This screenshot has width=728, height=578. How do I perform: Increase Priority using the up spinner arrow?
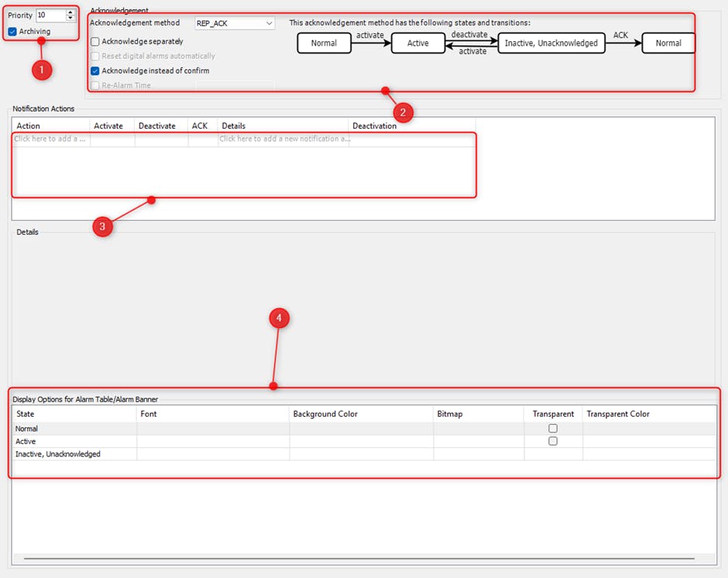(70, 12)
